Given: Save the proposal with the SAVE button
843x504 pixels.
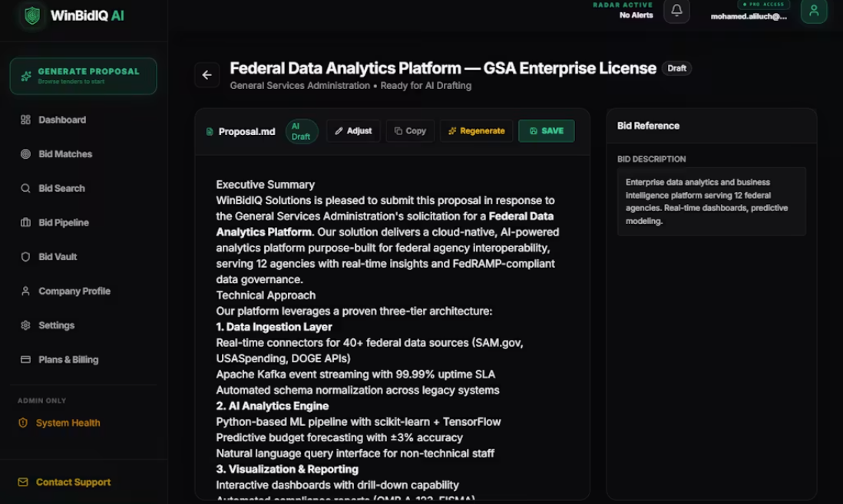Looking at the screenshot, I should (546, 130).
